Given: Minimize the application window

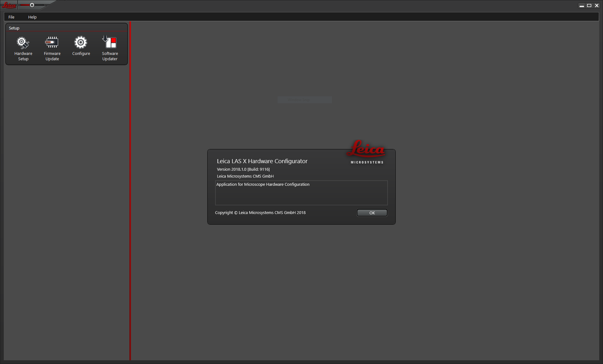Looking at the screenshot, I should [x=582, y=5].
